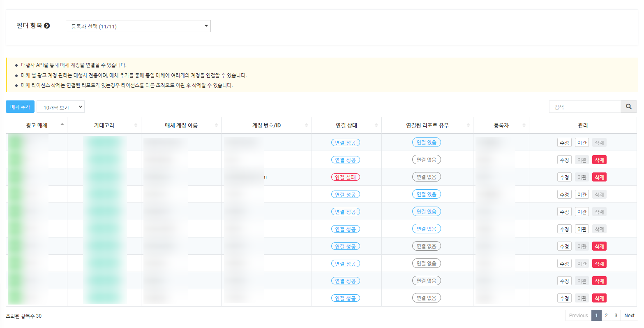Open the 등록자 선택 (11/11) dropdown
644x328 pixels.
tap(138, 26)
